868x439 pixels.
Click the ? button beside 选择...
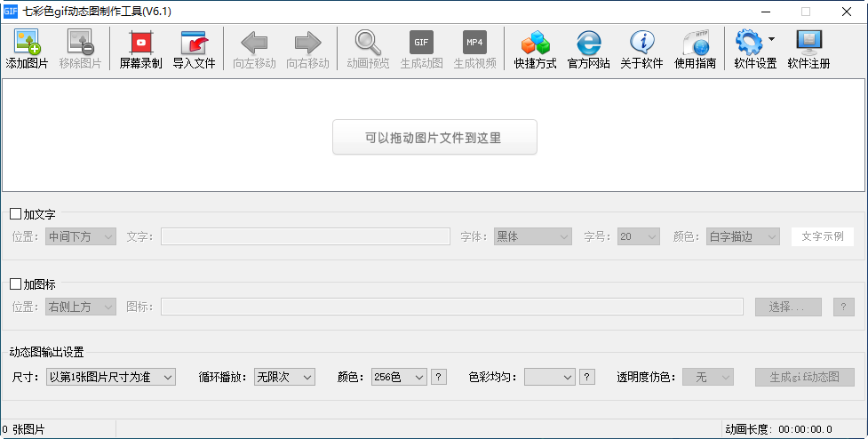[x=844, y=307]
